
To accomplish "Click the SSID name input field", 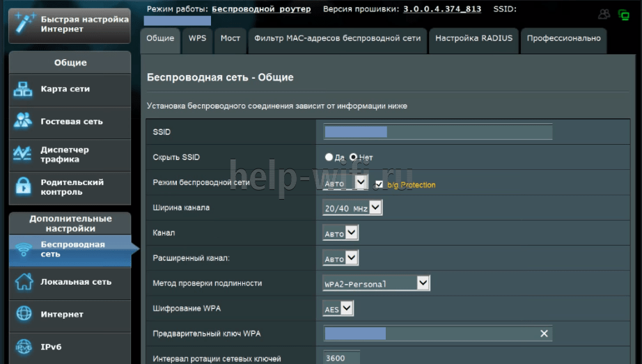I will [x=438, y=132].
